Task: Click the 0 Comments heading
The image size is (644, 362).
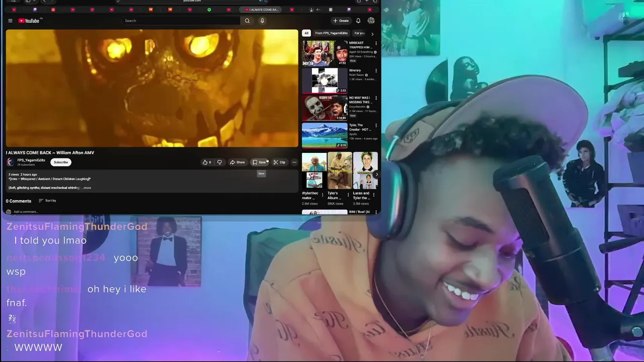Action: click(x=19, y=201)
